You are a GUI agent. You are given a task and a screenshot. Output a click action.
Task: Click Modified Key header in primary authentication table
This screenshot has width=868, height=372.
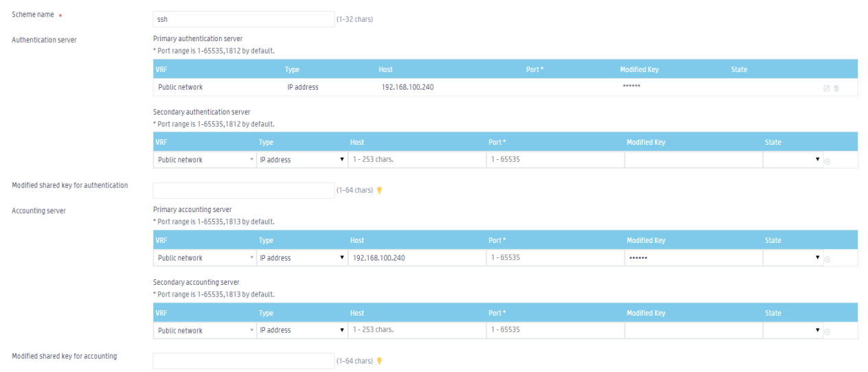[x=639, y=69]
